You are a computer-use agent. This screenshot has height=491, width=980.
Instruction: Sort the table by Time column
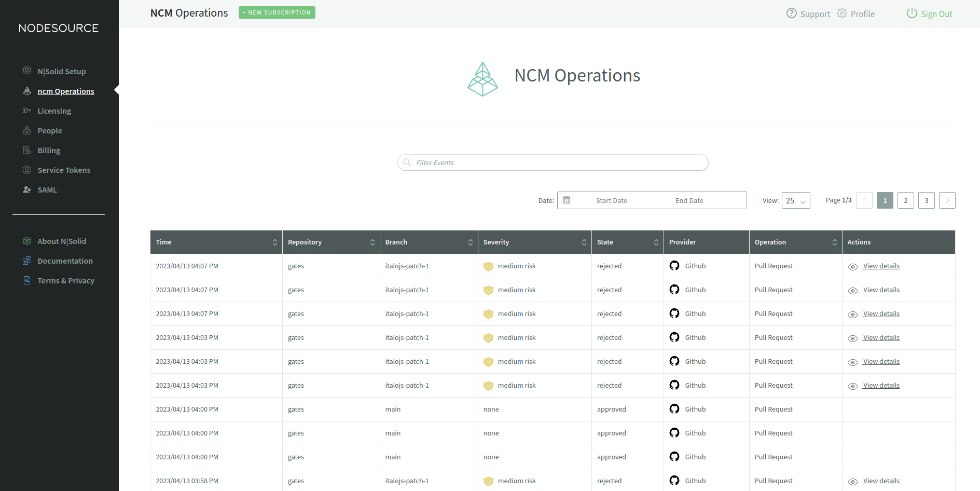point(274,242)
